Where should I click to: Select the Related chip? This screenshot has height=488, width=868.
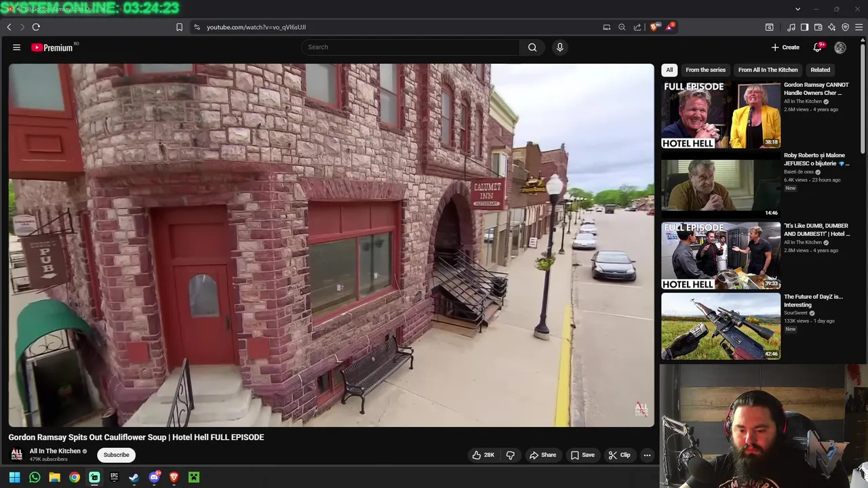820,70
